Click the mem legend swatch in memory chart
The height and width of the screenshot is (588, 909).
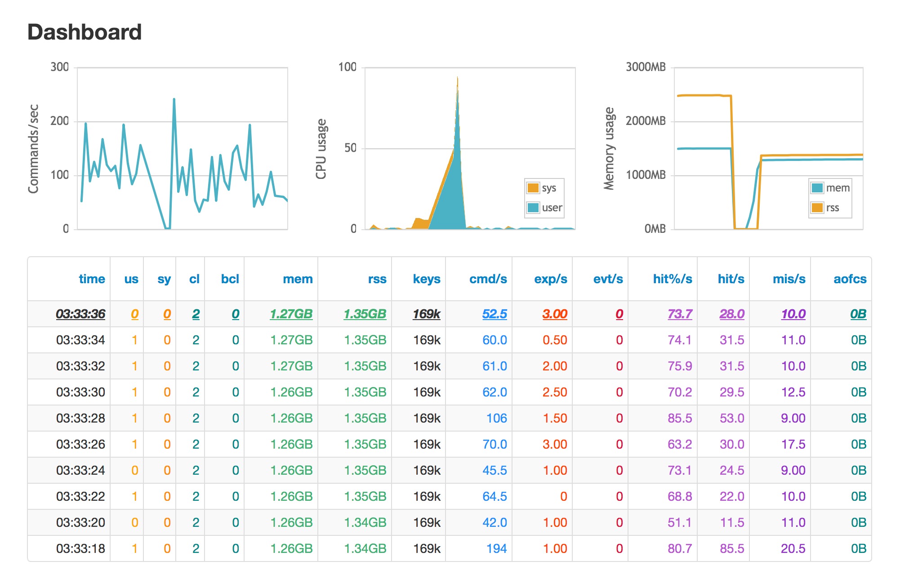(x=817, y=188)
